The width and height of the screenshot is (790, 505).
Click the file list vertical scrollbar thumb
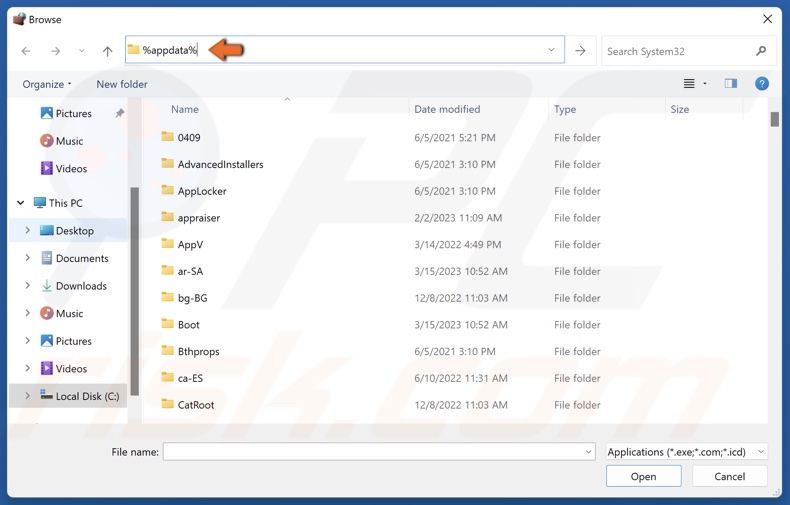point(774,119)
